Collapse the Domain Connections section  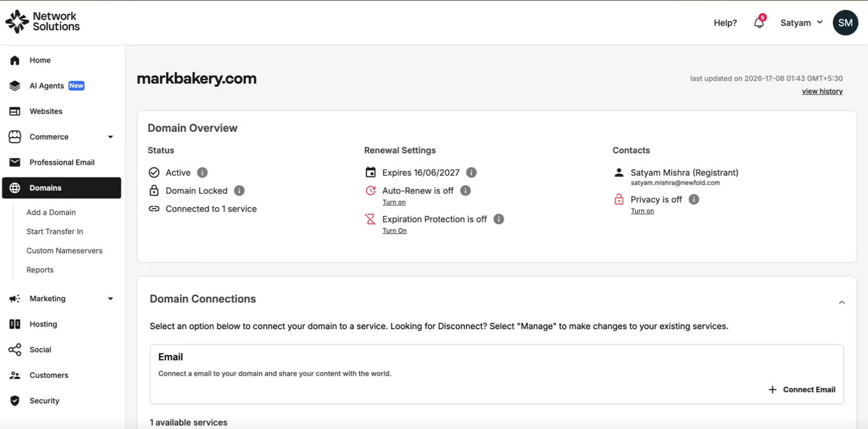[x=842, y=303]
